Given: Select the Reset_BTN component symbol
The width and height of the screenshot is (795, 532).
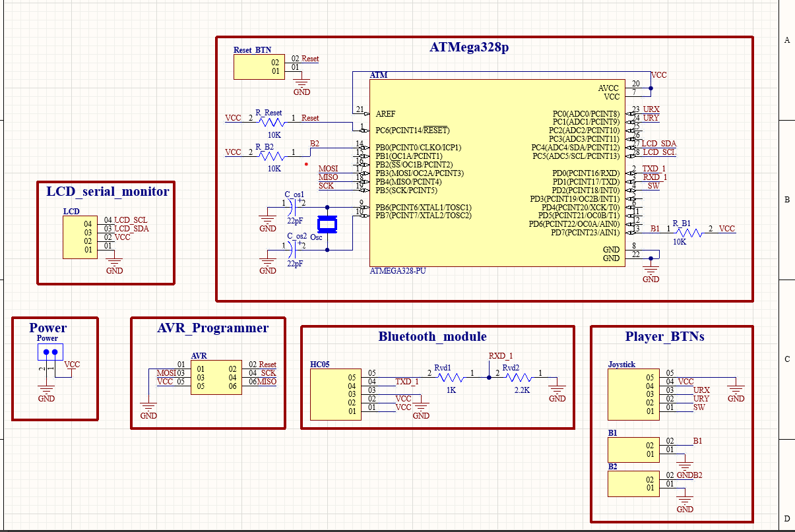Looking at the screenshot, I should pos(259,66).
